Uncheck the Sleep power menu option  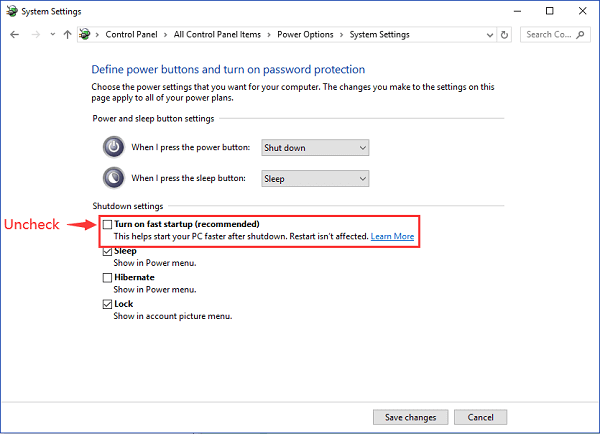click(108, 251)
